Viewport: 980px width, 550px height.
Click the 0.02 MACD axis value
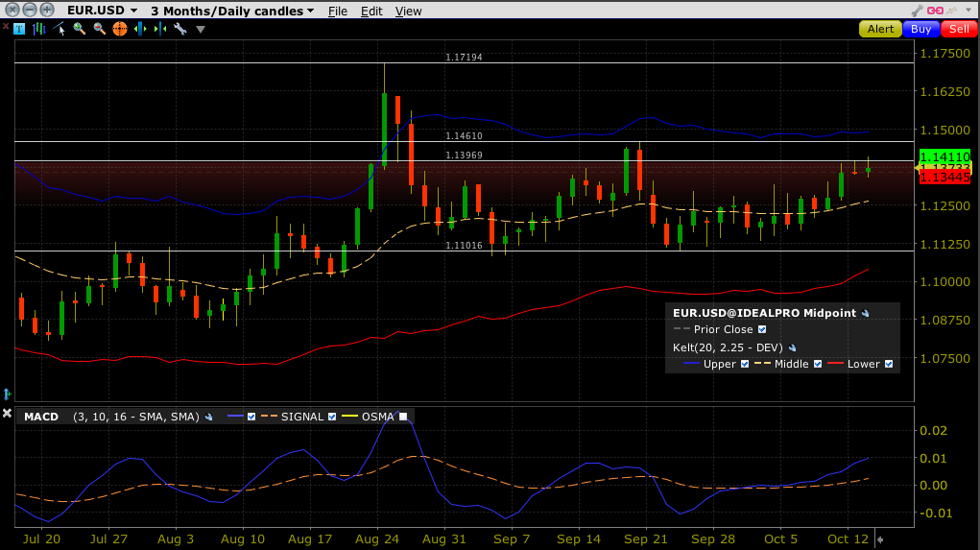point(933,431)
